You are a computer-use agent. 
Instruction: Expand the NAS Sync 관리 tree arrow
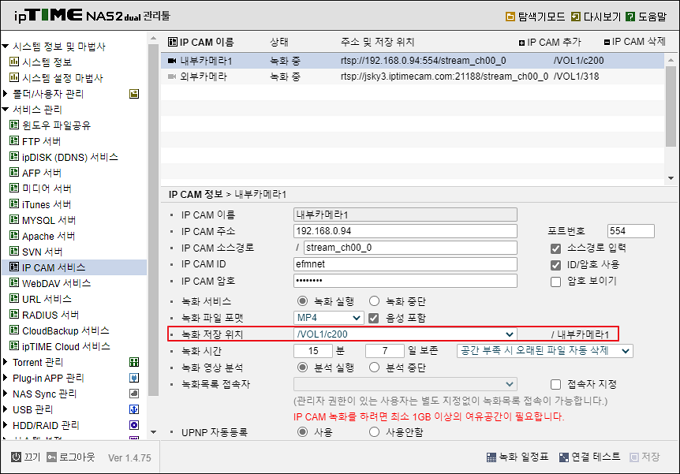tap(5, 393)
